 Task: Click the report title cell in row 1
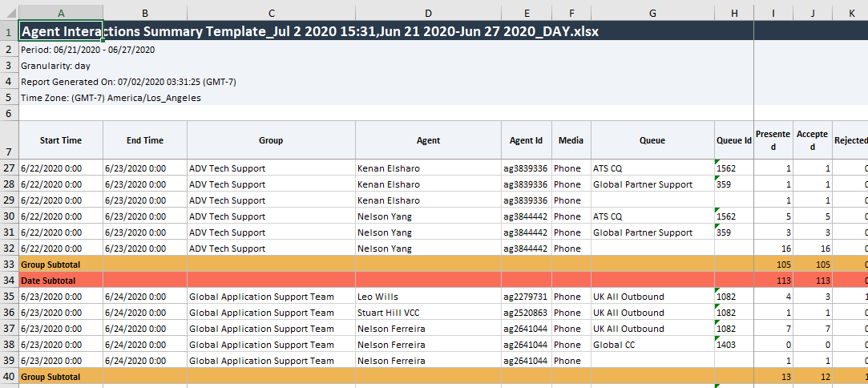click(x=61, y=31)
